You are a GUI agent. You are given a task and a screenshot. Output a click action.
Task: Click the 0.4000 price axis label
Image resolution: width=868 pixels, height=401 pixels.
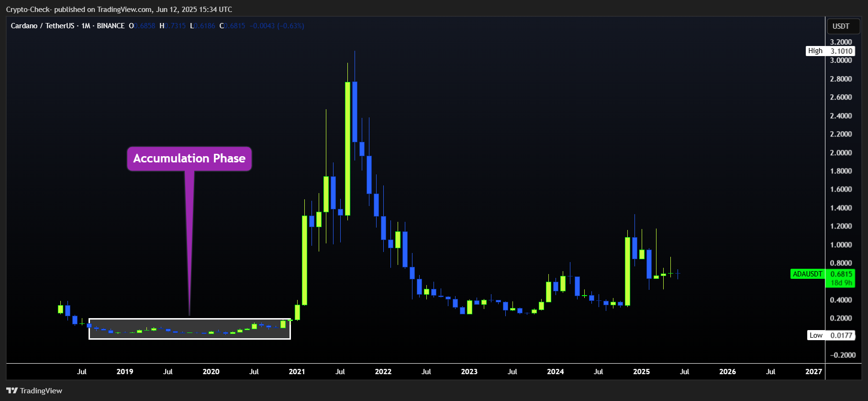[x=841, y=300]
